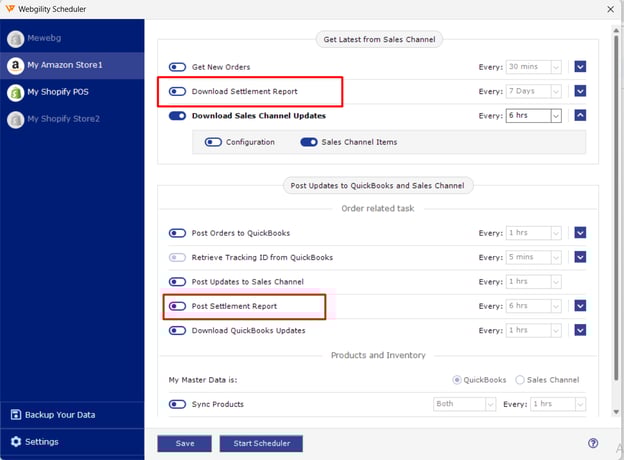The image size is (624, 460).
Task: Turn off Sales Channel Items toggle
Action: coord(309,142)
